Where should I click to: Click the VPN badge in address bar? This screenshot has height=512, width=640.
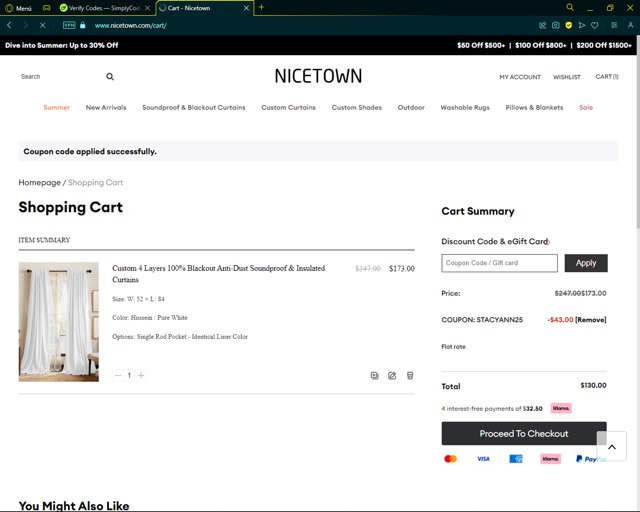pos(69,25)
